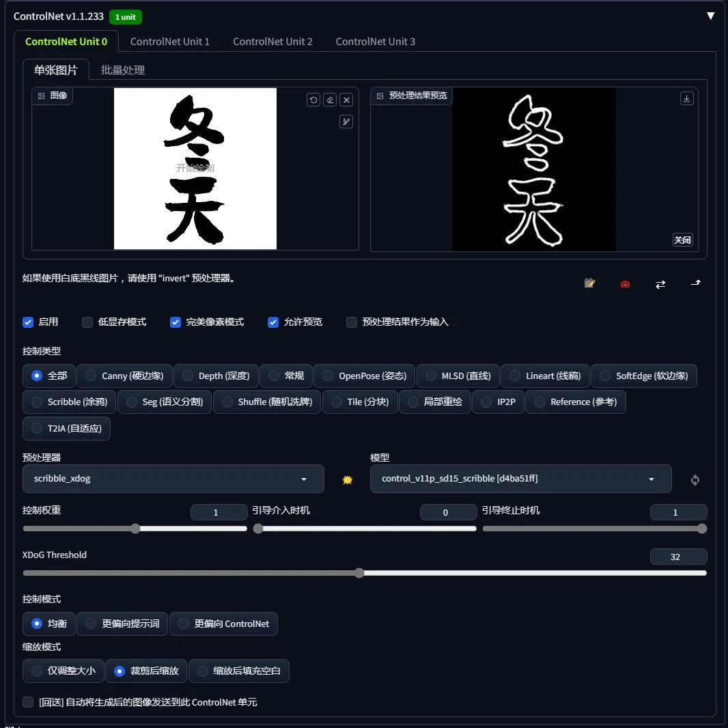Click the send dimensions up-arrow icon

click(695, 283)
